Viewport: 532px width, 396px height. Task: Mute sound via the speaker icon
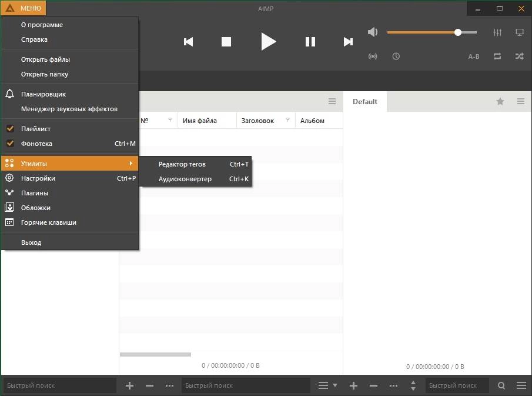373,32
